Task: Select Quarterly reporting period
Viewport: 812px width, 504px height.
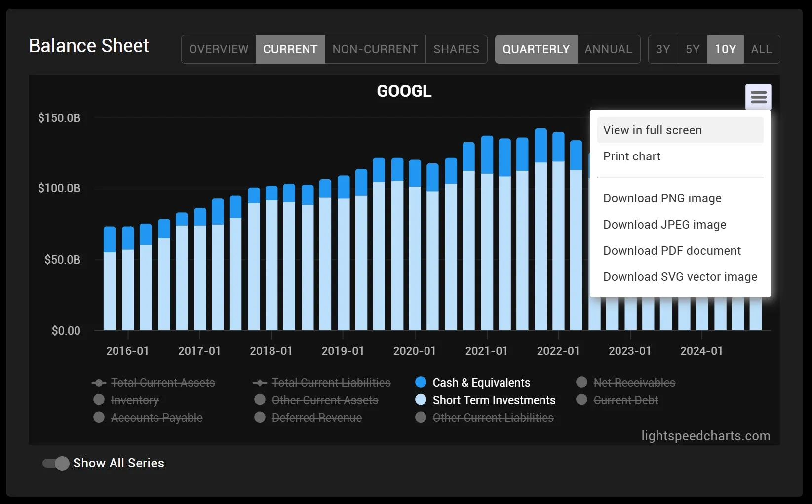Action: tap(536, 49)
